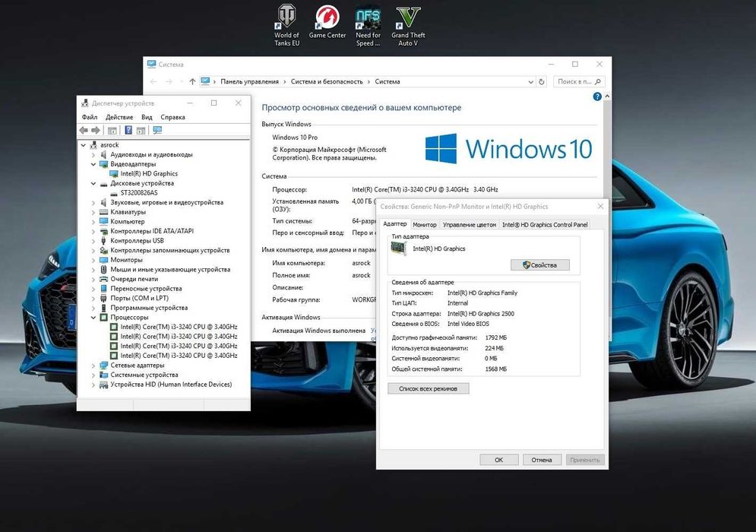Collapse the Видеоадаптеры node
The image size is (756, 532).
[x=93, y=164]
